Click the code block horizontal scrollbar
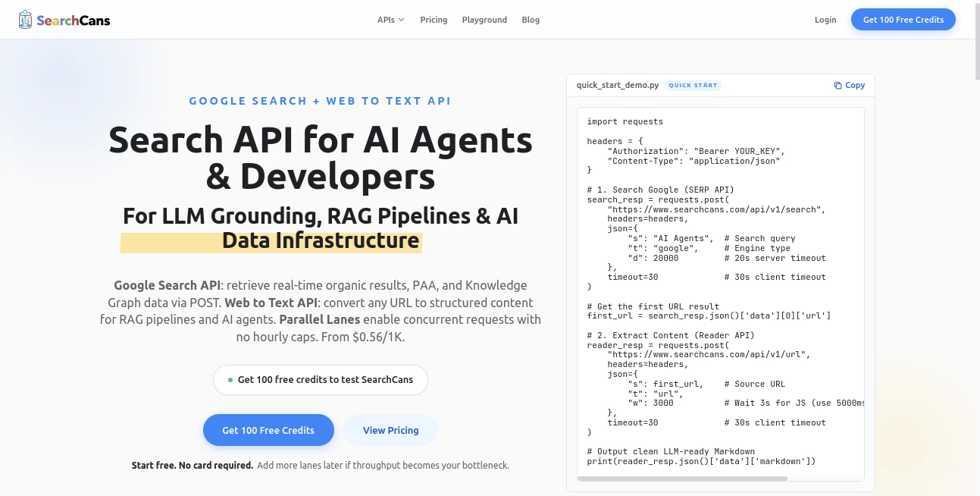This screenshot has height=496, width=980. (x=682, y=479)
